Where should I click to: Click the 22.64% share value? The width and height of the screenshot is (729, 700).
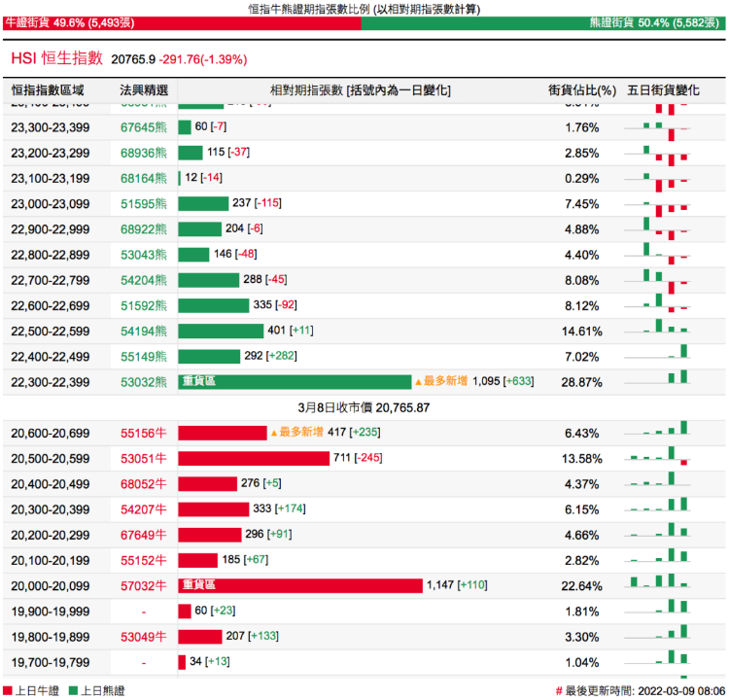pyautogui.click(x=581, y=586)
